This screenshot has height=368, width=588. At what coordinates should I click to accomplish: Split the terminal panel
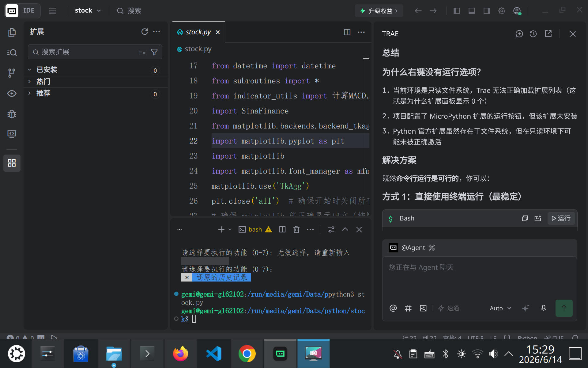[282, 229]
